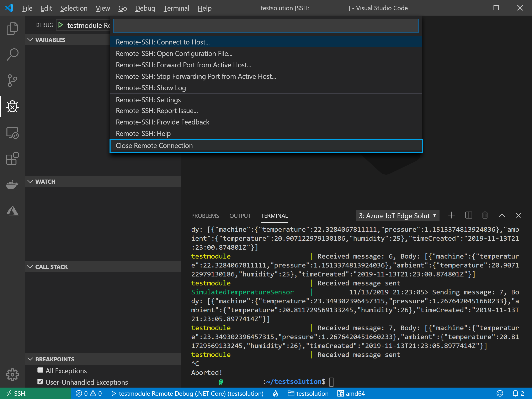The image size is (532, 399).
Task: Click the terminal prompt at testsolution$
Action: pyautogui.click(x=332, y=382)
